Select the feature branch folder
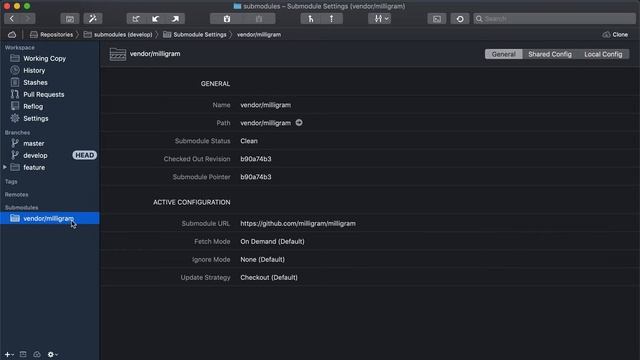The image size is (640, 360). 49,167
